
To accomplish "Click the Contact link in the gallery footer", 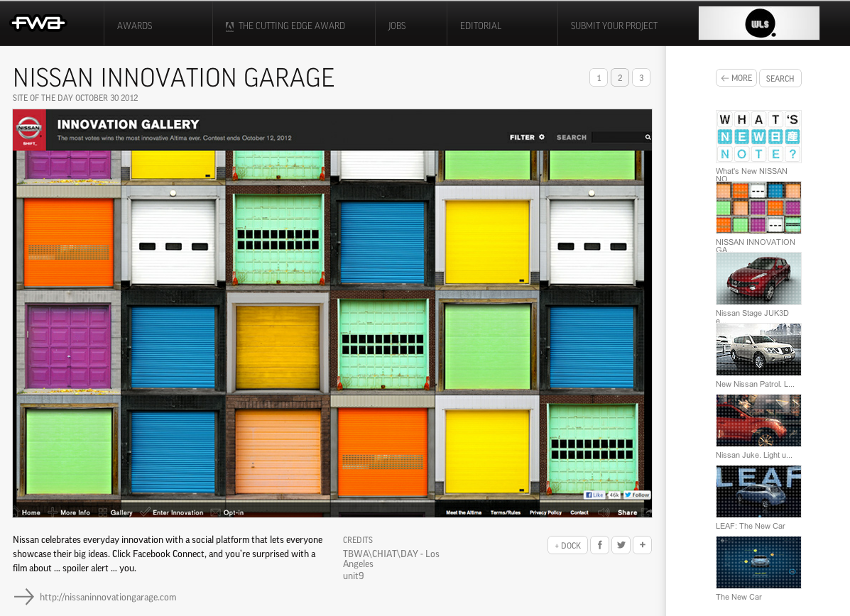I will tap(579, 512).
